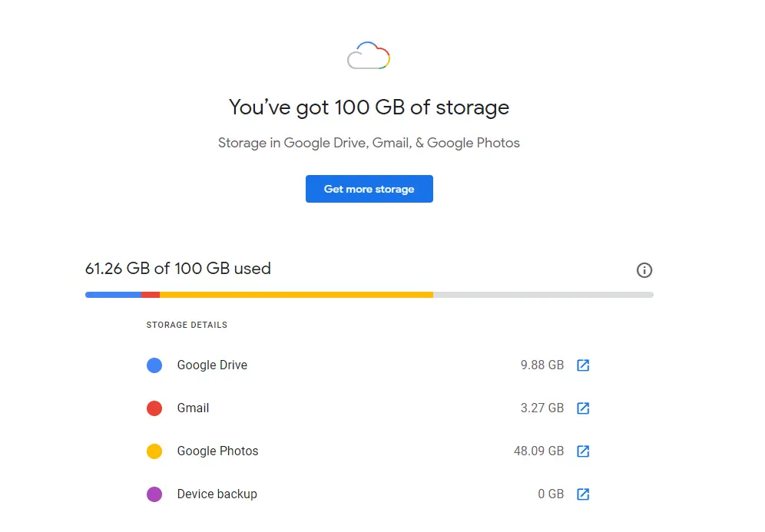Select the Google Drive label
This screenshot has width=765, height=532.
coord(212,365)
